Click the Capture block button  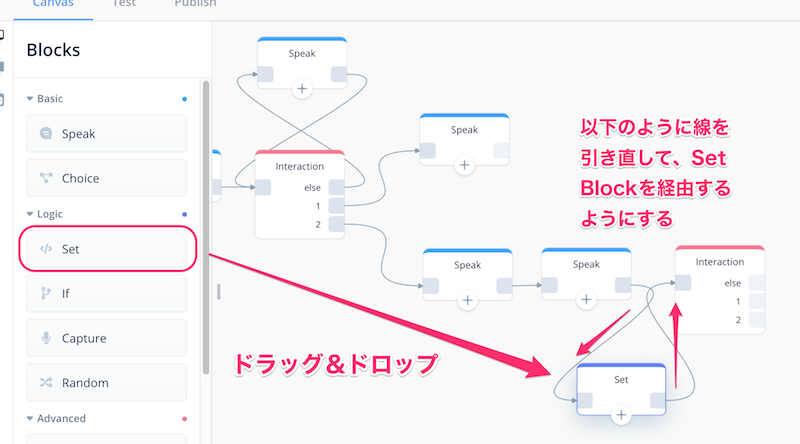(107, 338)
